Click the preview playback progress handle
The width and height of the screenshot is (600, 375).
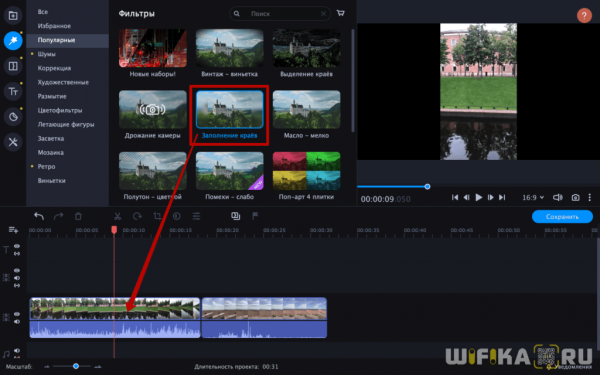(x=427, y=187)
